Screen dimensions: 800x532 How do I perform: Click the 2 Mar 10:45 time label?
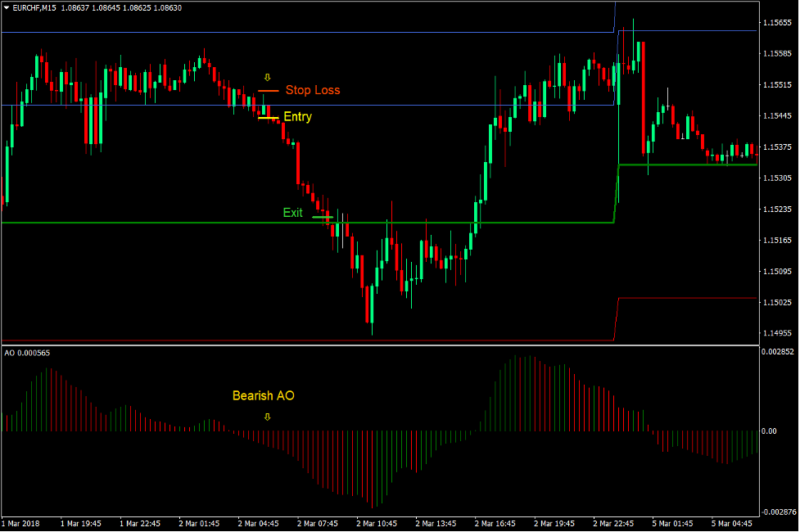[377, 523]
